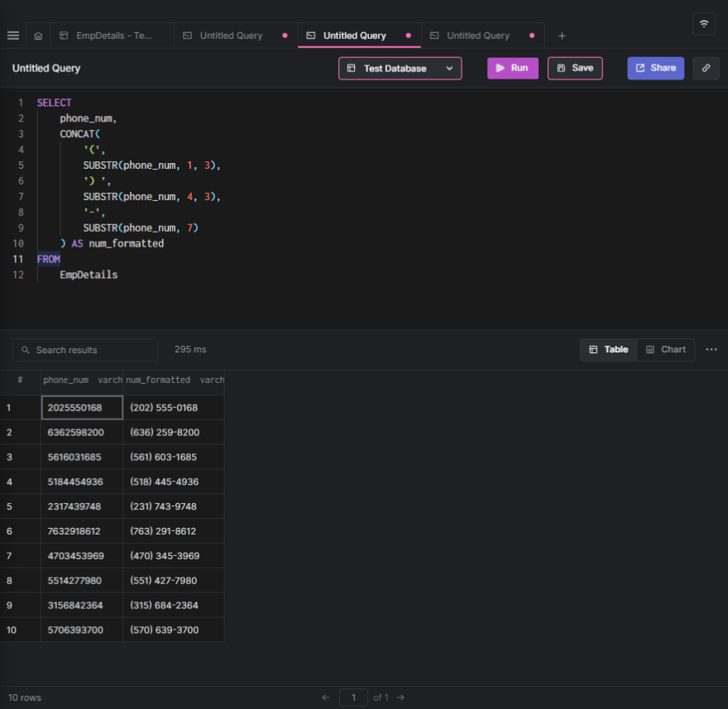The image size is (728, 709).
Task: Switch to the last Untitled Query tab
Action: click(x=482, y=36)
